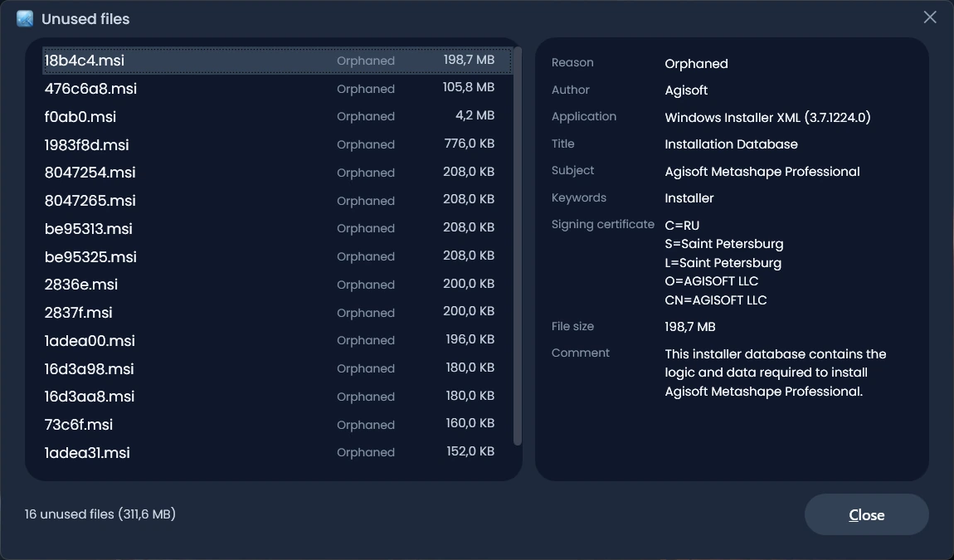Select the 2837f.msi file entry
954x560 pixels.
(x=277, y=312)
